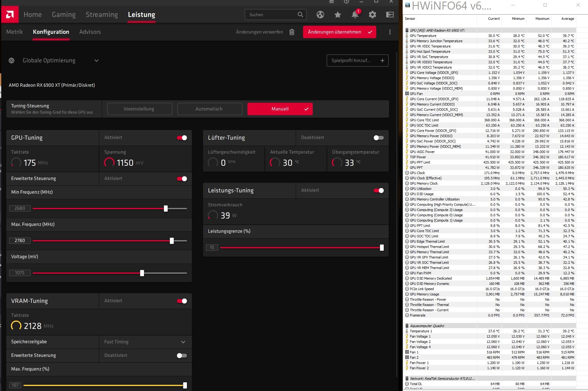Select the Manuell tuning mode

[280, 109]
